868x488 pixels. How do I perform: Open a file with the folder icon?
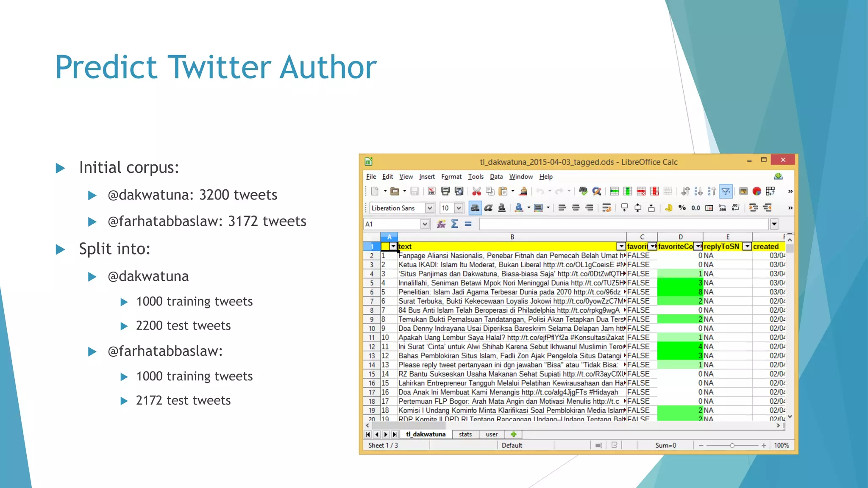(395, 191)
